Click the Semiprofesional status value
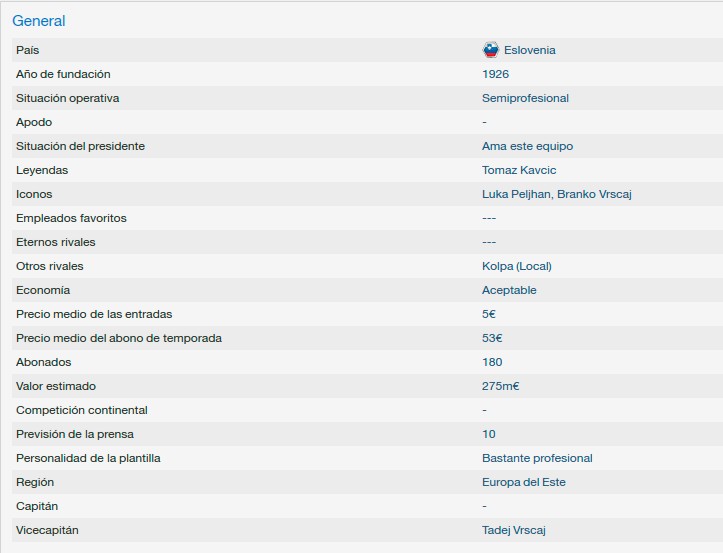Screen dimensions: 723x553 [x=525, y=98]
